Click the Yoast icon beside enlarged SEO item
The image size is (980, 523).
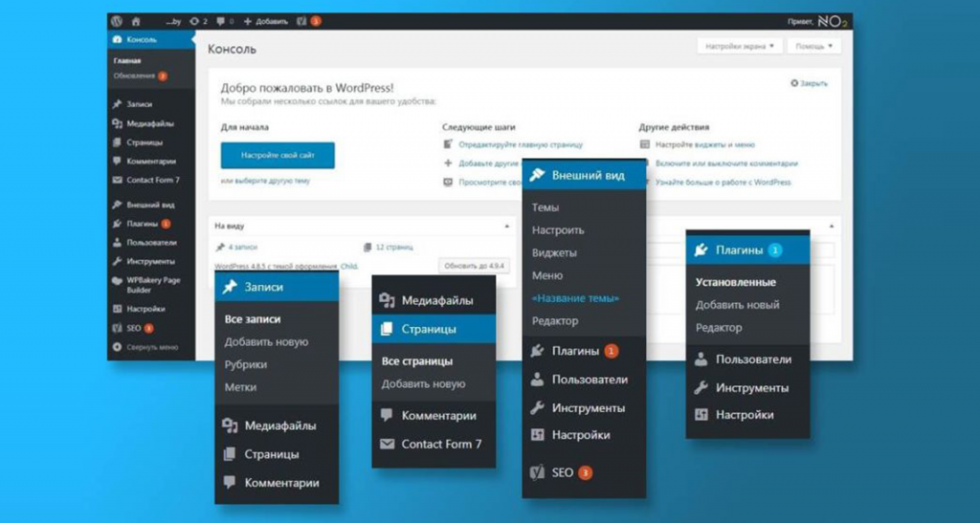coord(538,472)
